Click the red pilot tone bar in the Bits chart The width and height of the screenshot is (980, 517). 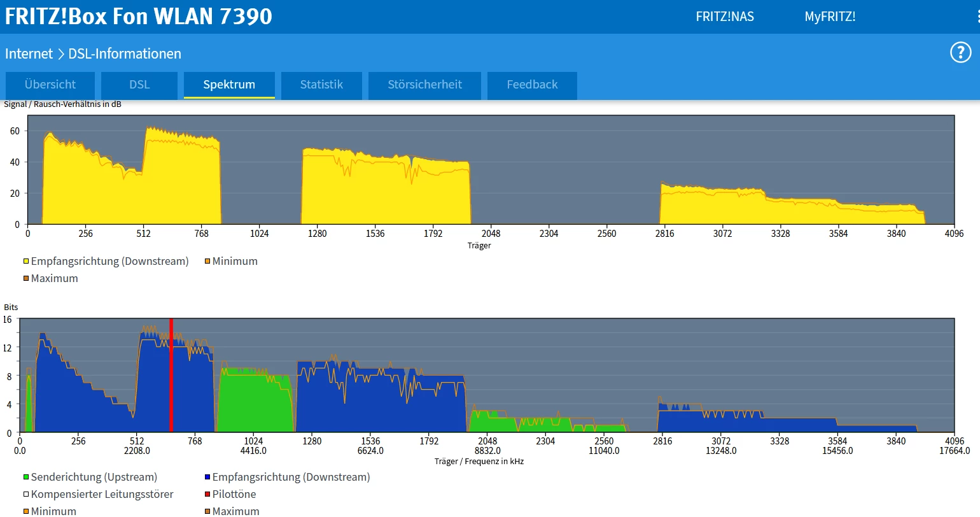pos(171,376)
